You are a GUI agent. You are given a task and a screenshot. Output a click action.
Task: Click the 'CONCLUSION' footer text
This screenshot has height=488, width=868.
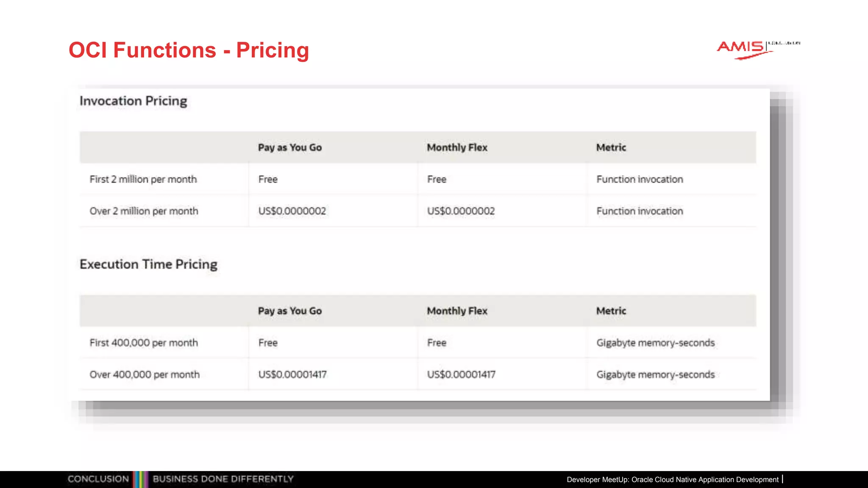[98, 479]
